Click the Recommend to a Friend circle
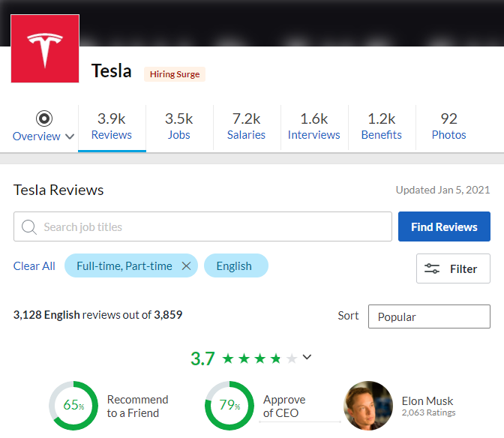Screen dimensions: 504x438 [73, 406]
